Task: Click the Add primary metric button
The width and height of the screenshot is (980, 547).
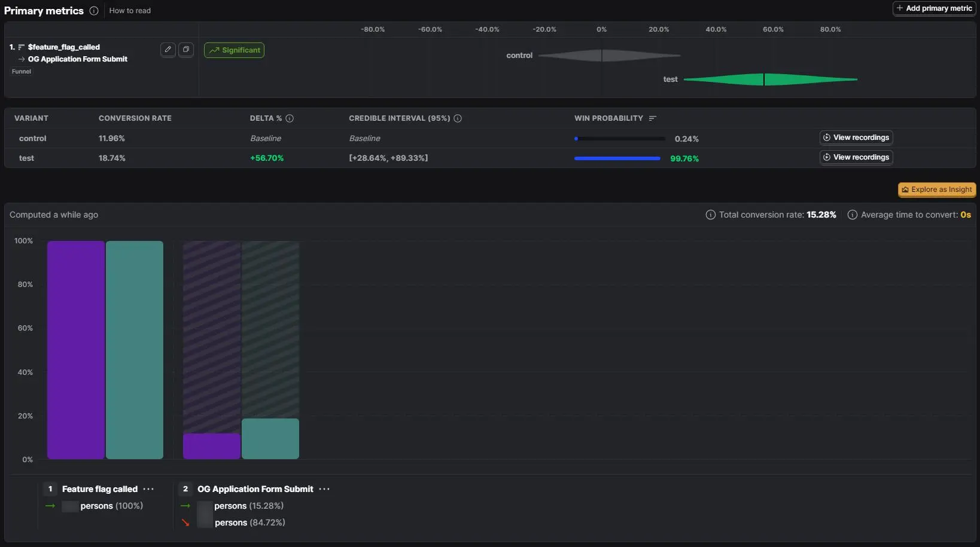Action: pyautogui.click(x=934, y=8)
